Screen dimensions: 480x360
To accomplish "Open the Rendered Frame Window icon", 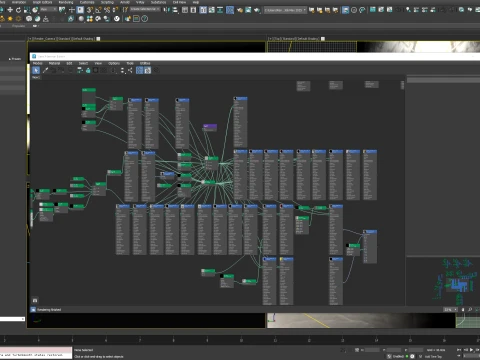I will click(x=248, y=10).
